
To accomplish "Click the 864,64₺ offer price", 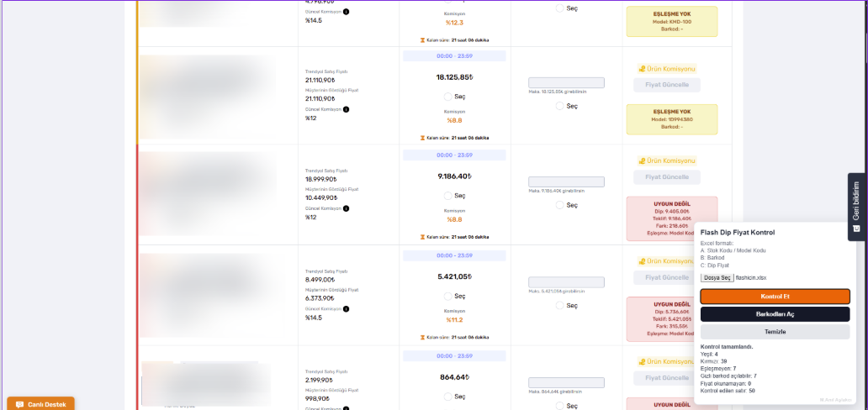I will pyautogui.click(x=454, y=377).
